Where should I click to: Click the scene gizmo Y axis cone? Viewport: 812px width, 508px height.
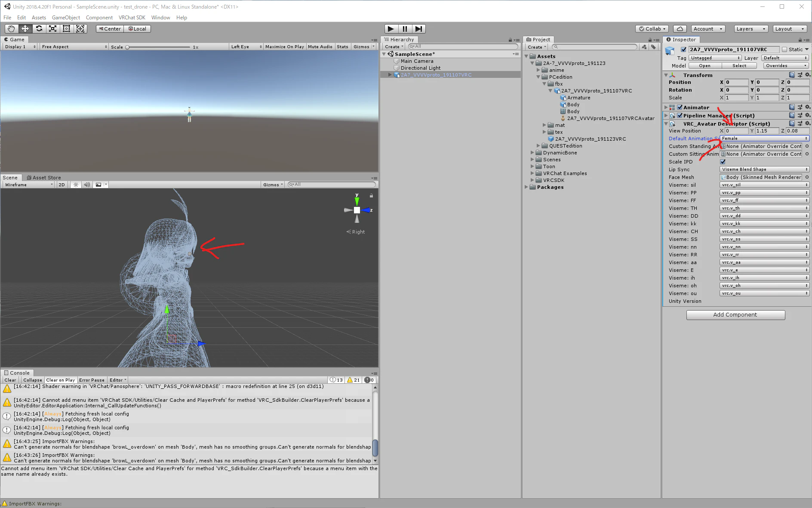pyautogui.click(x=357, y=200)
